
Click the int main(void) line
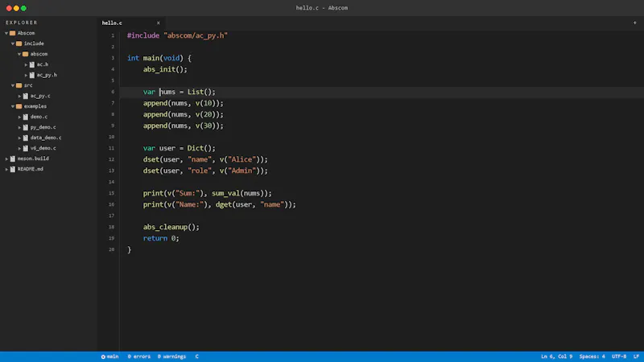pos(159,58)
